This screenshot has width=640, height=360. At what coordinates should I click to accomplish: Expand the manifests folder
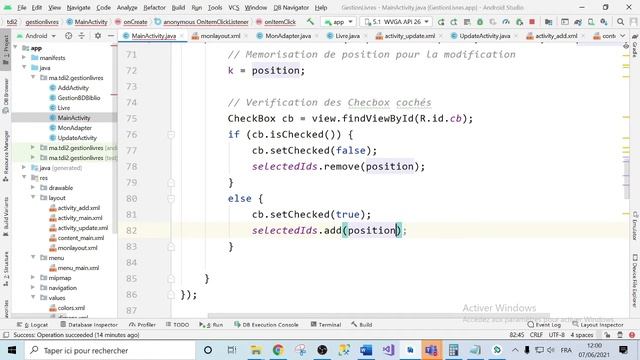pos(24,58)
